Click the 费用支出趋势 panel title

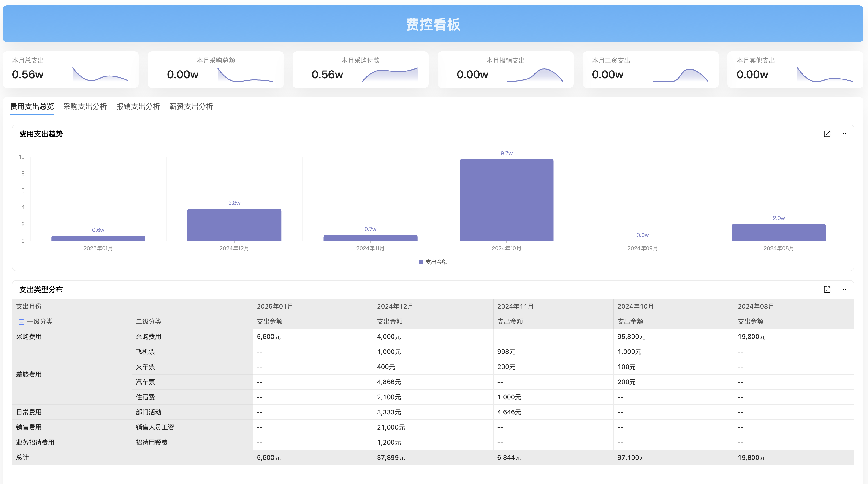(41, 134)
